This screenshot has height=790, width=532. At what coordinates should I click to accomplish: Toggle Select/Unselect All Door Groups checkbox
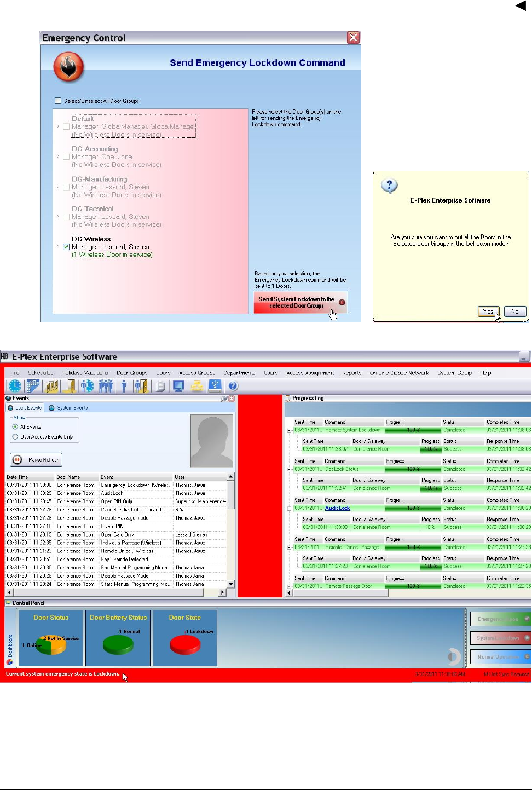coord(58,101)
